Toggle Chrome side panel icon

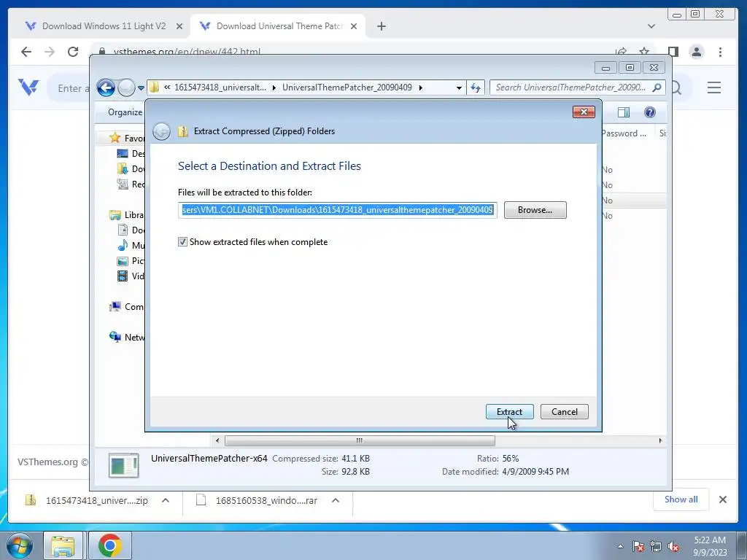tap(673, 52)
